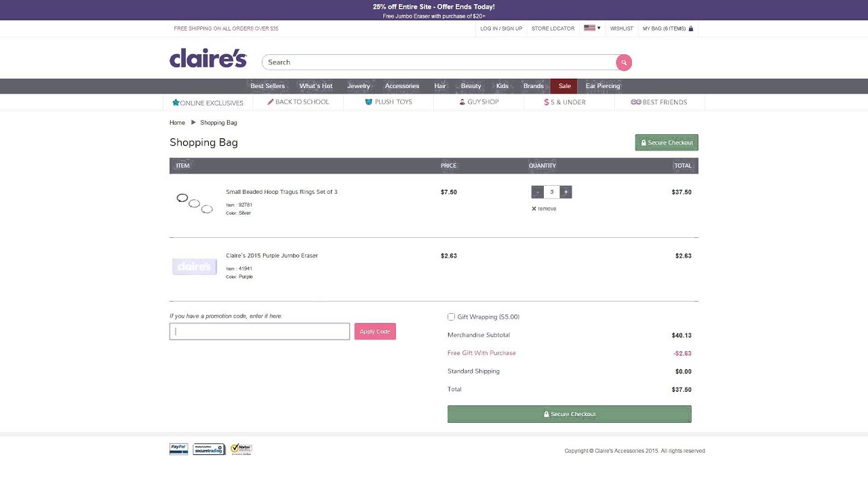Image resolution: width=868 pixels, height=488 pixels.
Task: Open Claire's 2015 Purple Jumbo Eraser title
Action: [272, 256]
